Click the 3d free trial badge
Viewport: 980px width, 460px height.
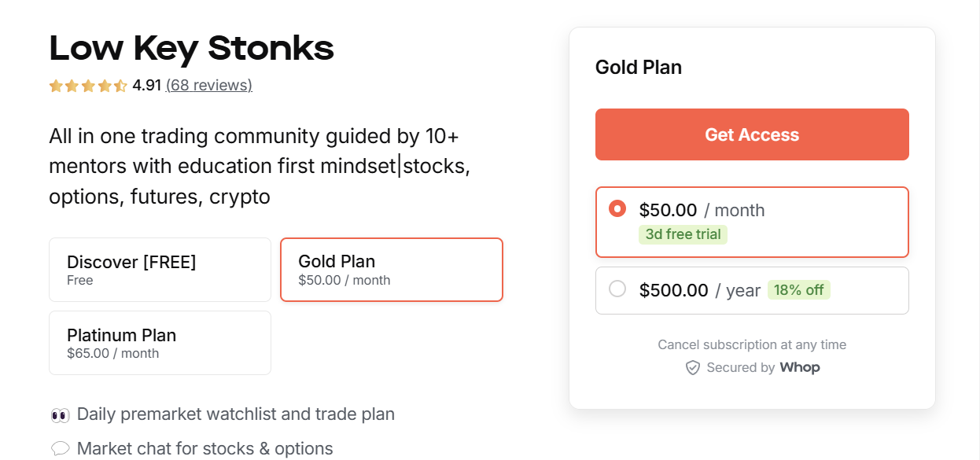[x=683, y=234]
